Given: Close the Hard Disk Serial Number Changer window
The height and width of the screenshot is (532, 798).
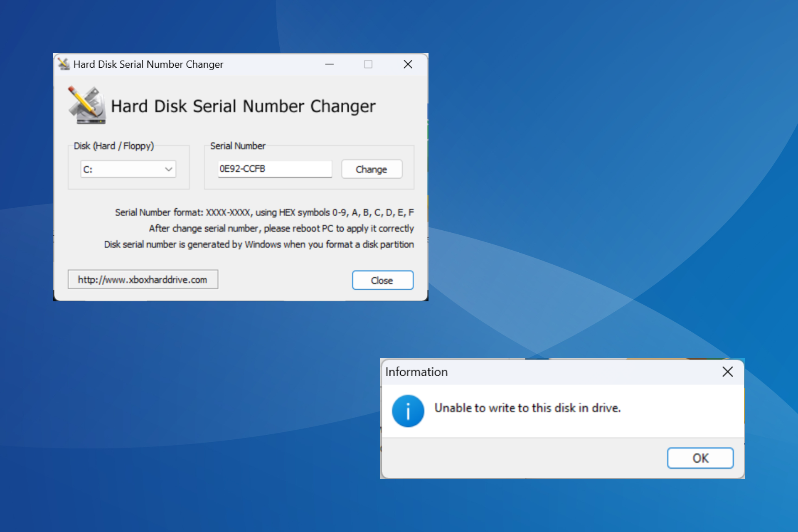Looking at the screenshot, I should 408,64.
